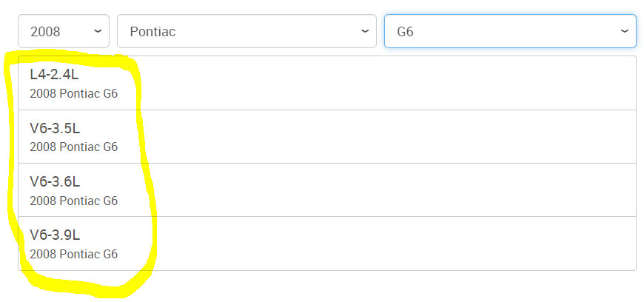The height and width of the screenshot is (302, 644).
Task: Open the G6 model dropdown
Action: (509, 32)
